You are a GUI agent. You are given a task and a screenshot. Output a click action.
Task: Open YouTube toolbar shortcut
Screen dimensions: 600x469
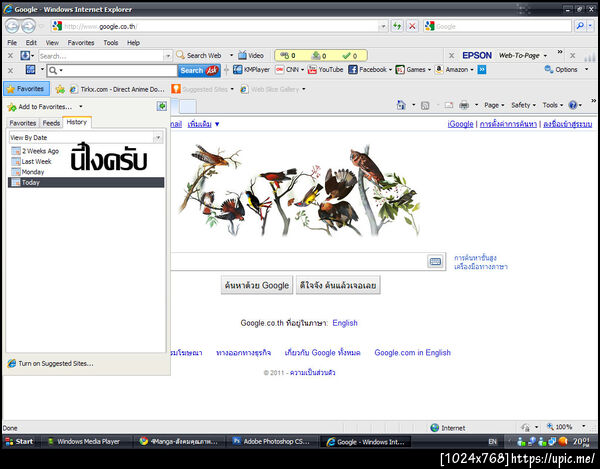pyautogui.click(x=326, y=70)
